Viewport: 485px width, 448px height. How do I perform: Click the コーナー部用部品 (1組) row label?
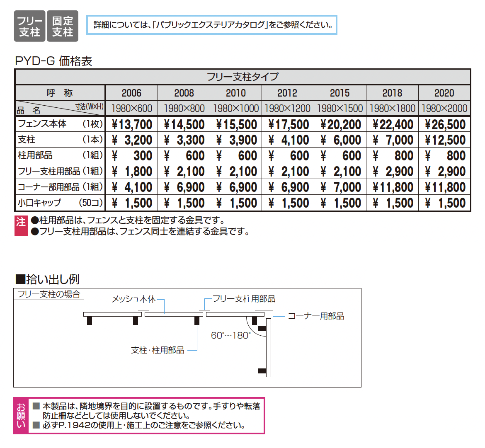click(61, 187)
